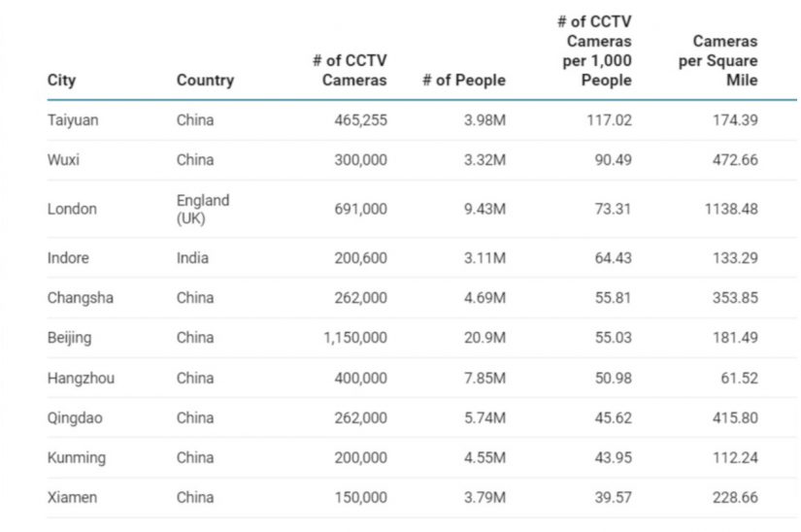Select London's 1138.48 cameras per mile value

click(731, 209)
